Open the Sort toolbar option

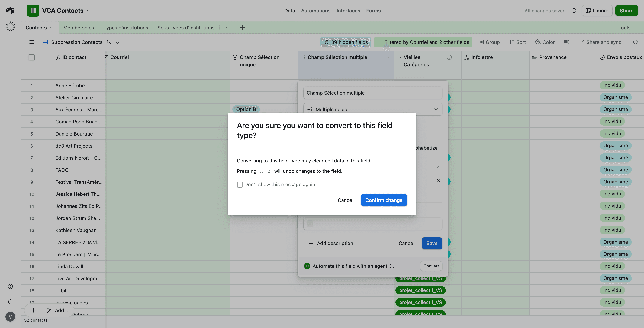[x=517, y=42]
